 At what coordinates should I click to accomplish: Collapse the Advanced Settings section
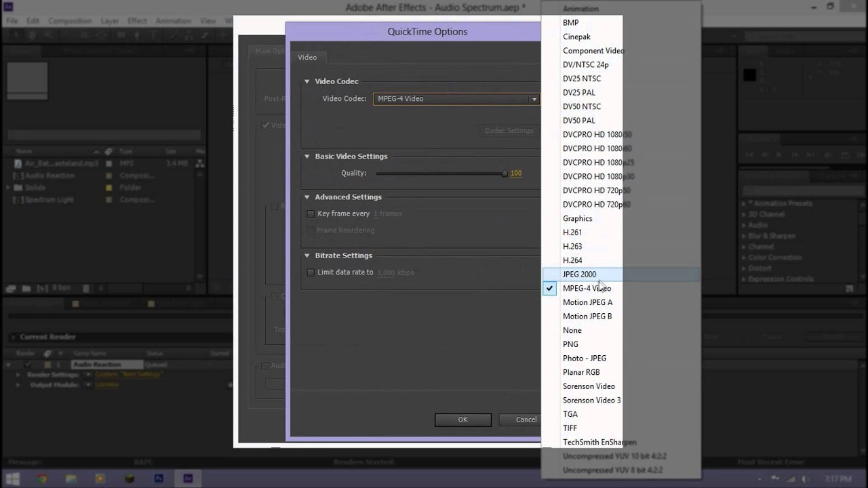307,197
